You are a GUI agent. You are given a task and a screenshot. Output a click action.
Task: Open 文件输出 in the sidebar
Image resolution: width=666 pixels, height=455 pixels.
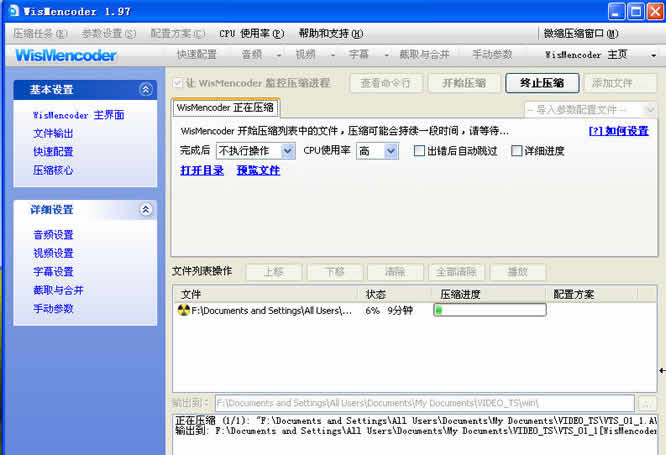coord(53,133)
